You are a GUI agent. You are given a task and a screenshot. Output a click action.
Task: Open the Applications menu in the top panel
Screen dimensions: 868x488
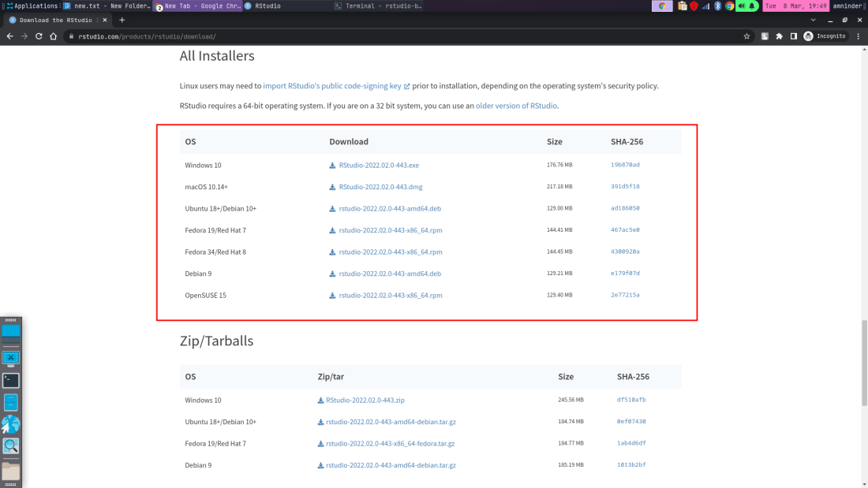pyautogui.click(x=32, y=6)
